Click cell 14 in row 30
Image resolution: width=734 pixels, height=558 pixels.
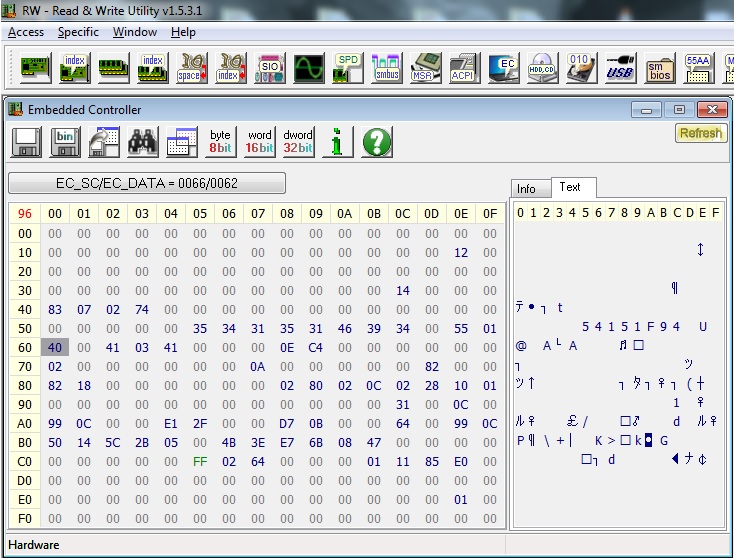403,291
